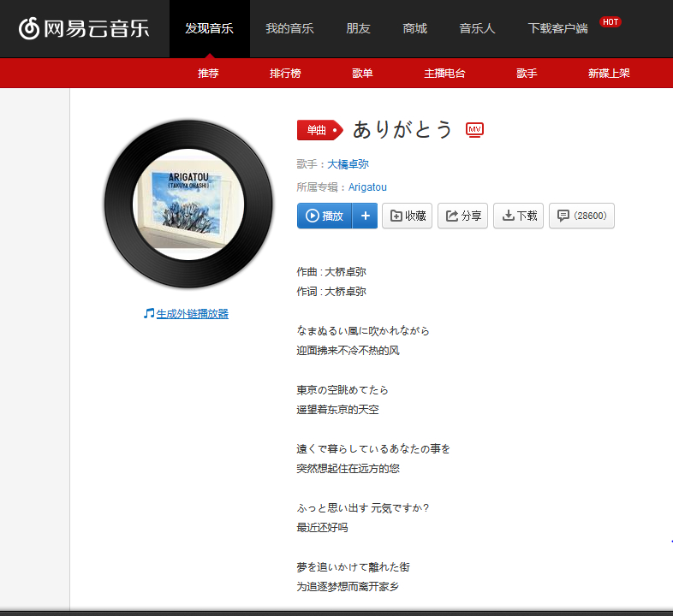
Task: Open the album link Arigatou
Action: pyautogui.click(x=367, y=187)
